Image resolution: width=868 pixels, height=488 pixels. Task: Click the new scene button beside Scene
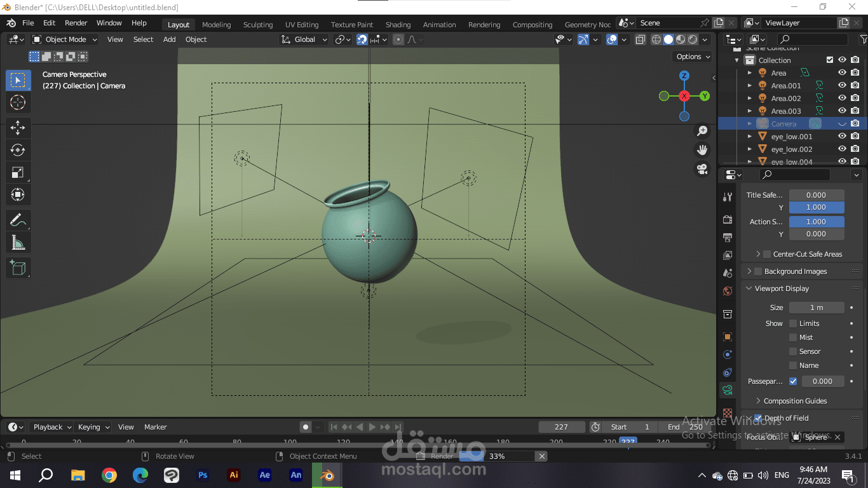(x=718, y=23)
